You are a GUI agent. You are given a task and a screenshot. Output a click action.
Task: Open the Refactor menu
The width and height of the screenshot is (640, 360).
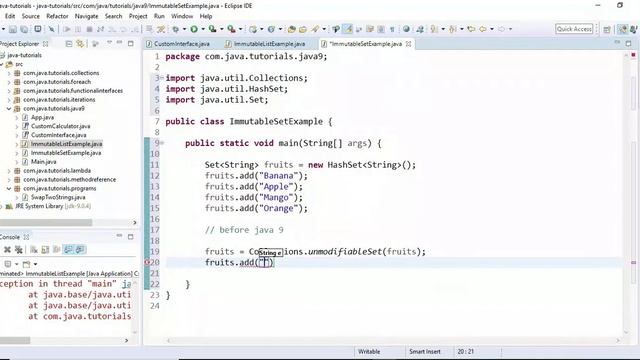click(x=57, y=16)
